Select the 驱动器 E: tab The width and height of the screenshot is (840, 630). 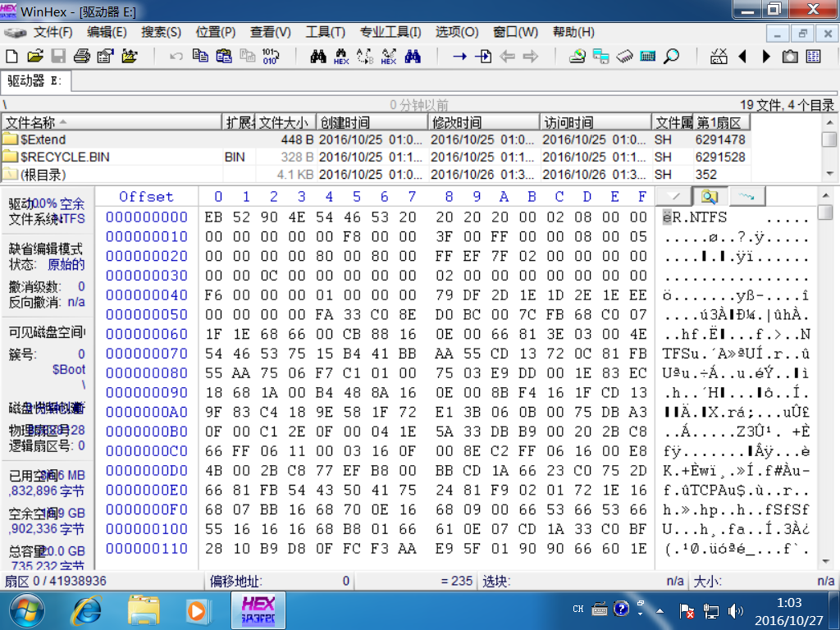[35, 81]
